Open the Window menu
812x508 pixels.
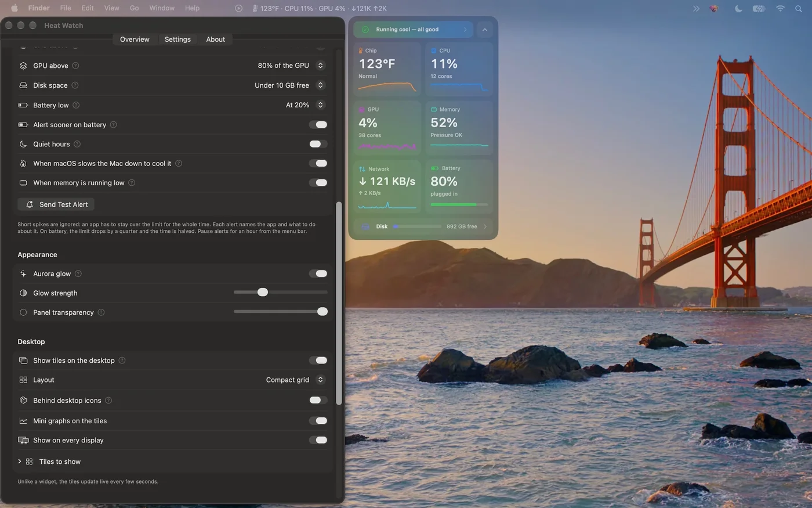point(162,8)
